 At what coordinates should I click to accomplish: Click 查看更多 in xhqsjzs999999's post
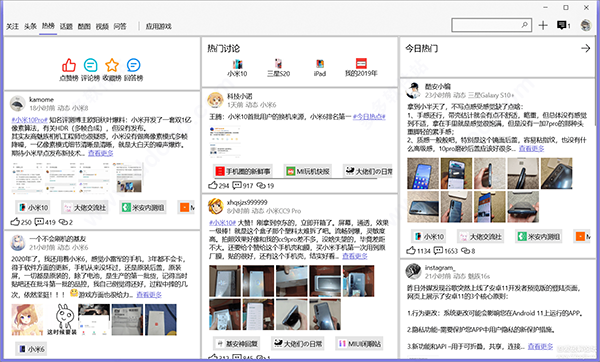[x=355, y=256]
